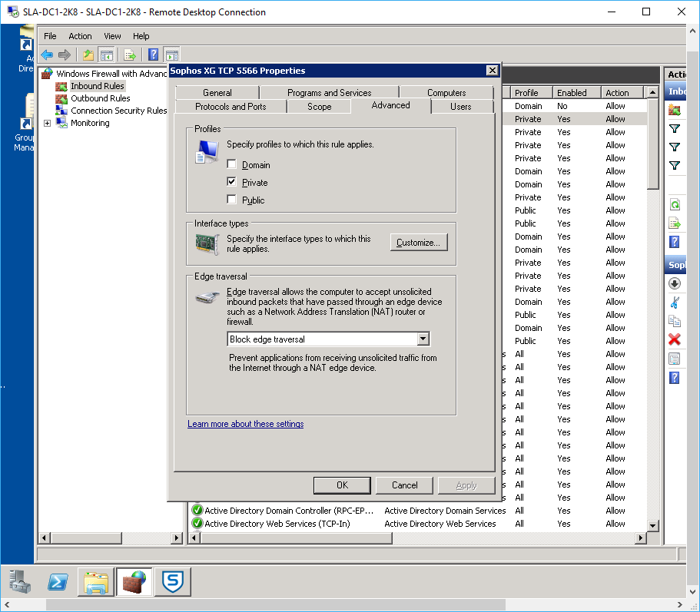Click the Export List icon in Actions pane
This screenshot has width=700, height=612.
click(x=675, y=223)
